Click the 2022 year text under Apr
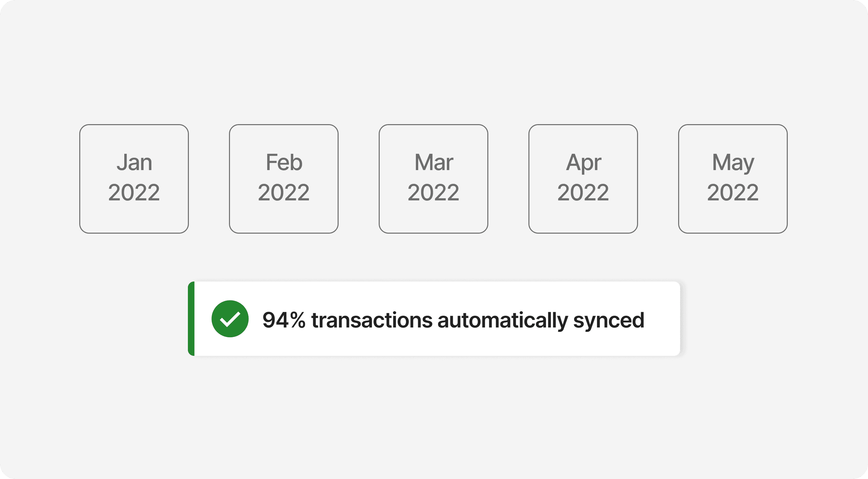Screen dimensions: 868x479 (583, 193)
